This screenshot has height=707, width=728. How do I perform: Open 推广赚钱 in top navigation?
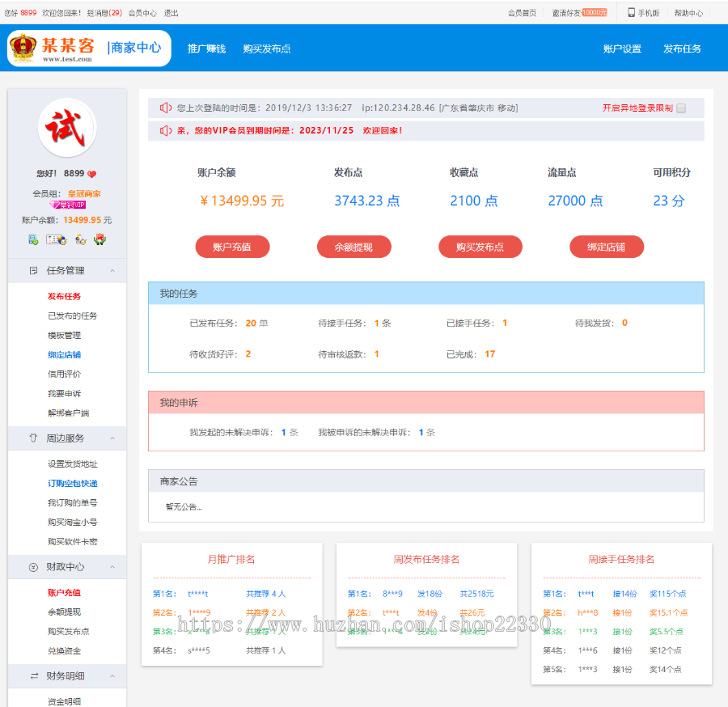206,49
